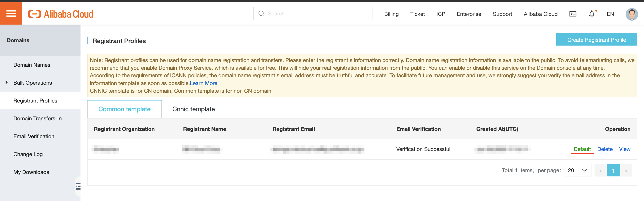
Task: Open the EN language selector
Action: 610,14
